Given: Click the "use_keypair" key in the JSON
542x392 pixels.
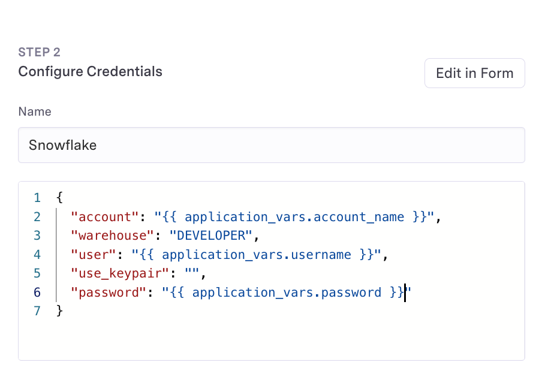Looking at the screenshot, I should point(120,274).
